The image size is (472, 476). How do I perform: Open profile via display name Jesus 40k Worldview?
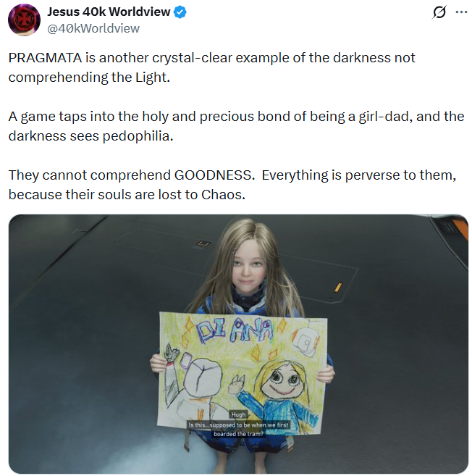pyautogui.click(x=109, y=12)
